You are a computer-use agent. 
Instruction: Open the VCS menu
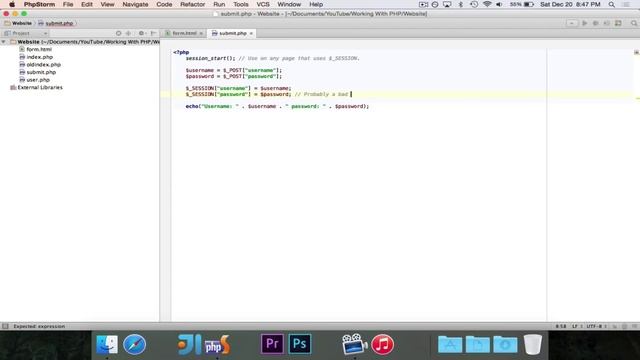(x=263, y=4)
